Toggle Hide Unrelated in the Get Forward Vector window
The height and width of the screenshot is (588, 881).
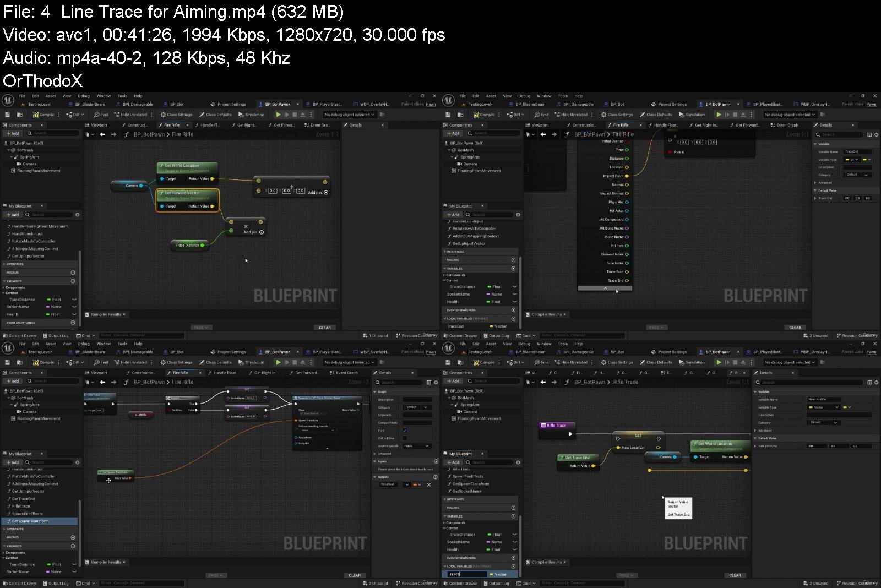(x=130, y=115)
